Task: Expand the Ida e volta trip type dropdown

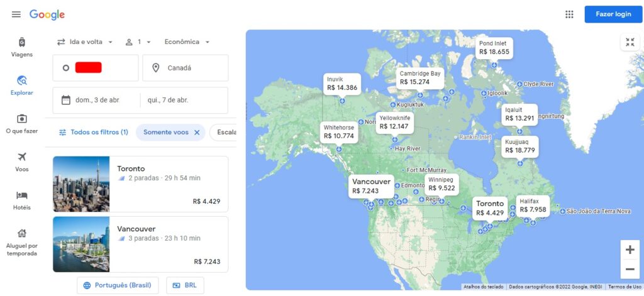Action: [x=85, y=42]
